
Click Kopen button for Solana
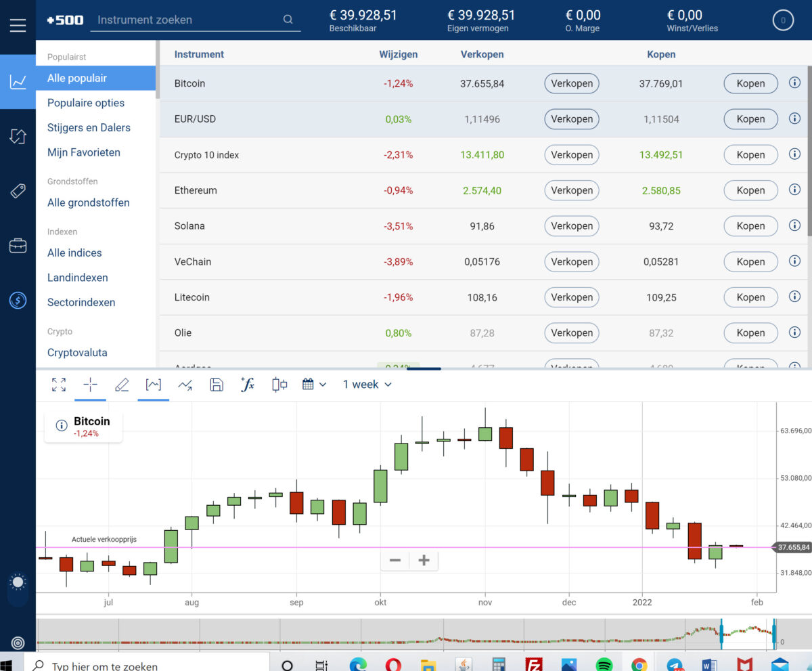[751, 226]
